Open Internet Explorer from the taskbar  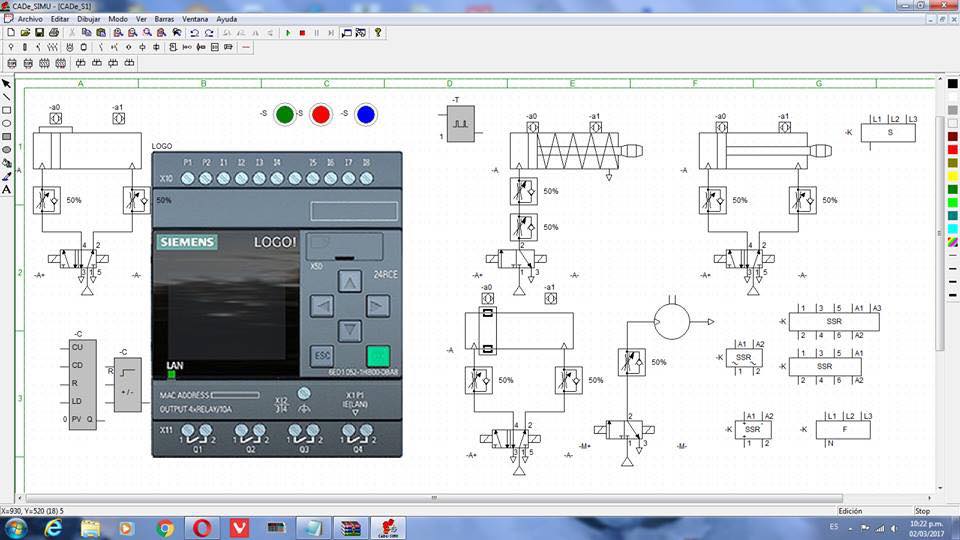(54, 528)
